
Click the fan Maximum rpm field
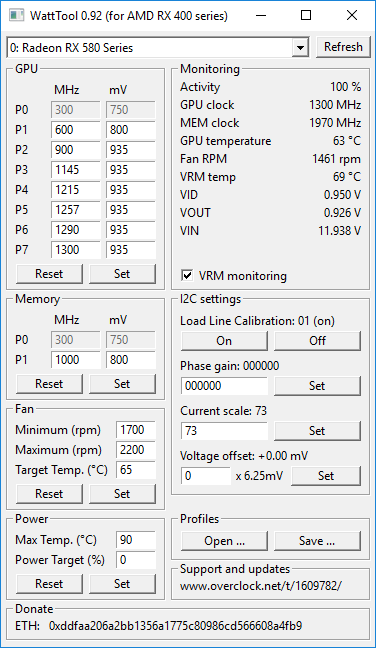[136, 450]
